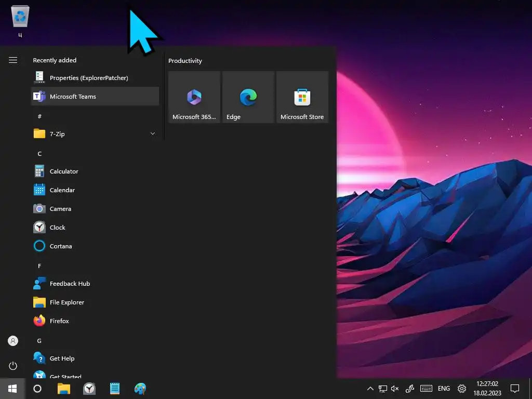The height and width of the screenshot is (399, 532).
Task: Open touch keyboard tray icon
Action: [x=426, y=389]
